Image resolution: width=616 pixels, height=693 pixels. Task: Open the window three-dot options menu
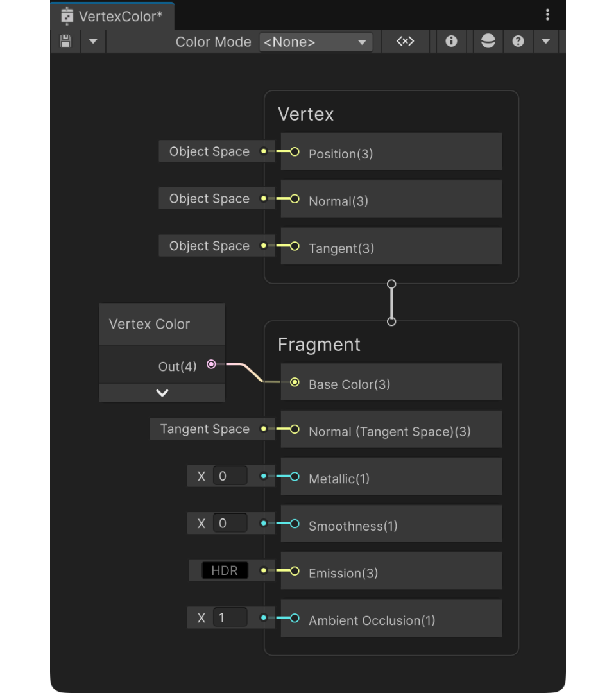547,15
